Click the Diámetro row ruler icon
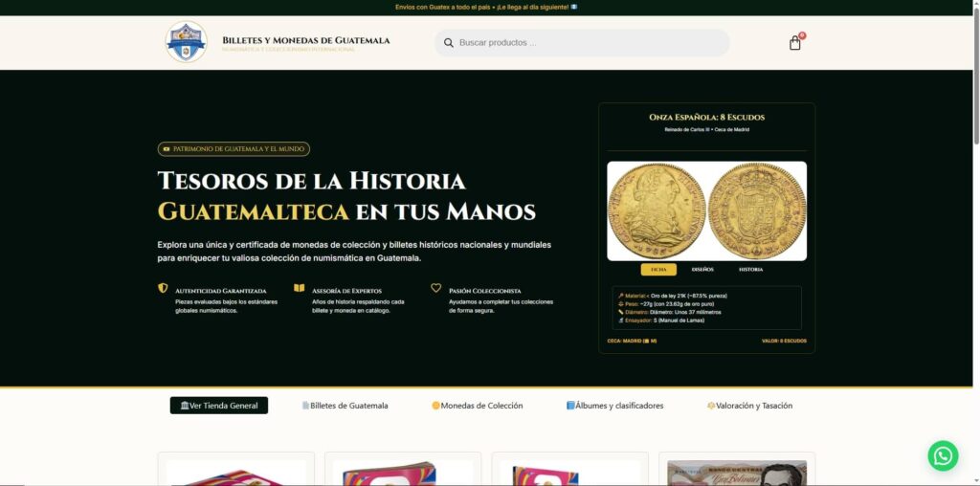Image resolution: width=980 pixels, height=486 pixels. [620, 312]
